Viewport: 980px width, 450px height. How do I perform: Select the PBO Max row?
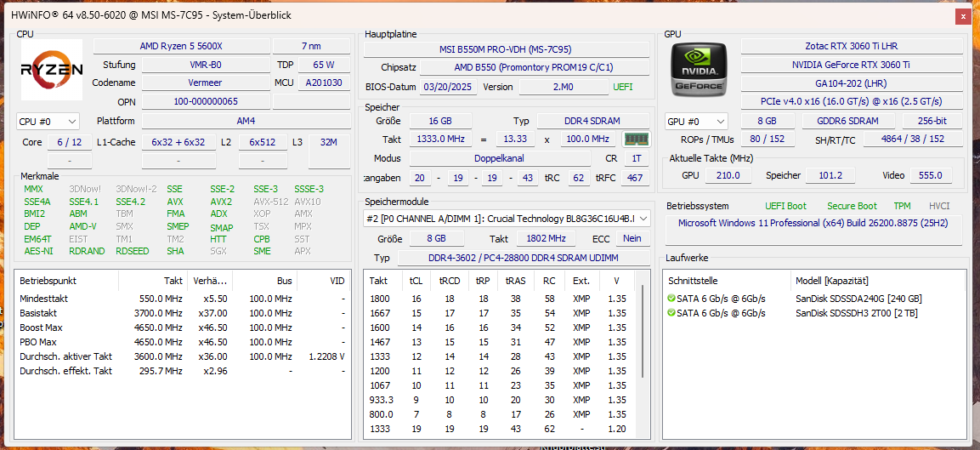183,342
